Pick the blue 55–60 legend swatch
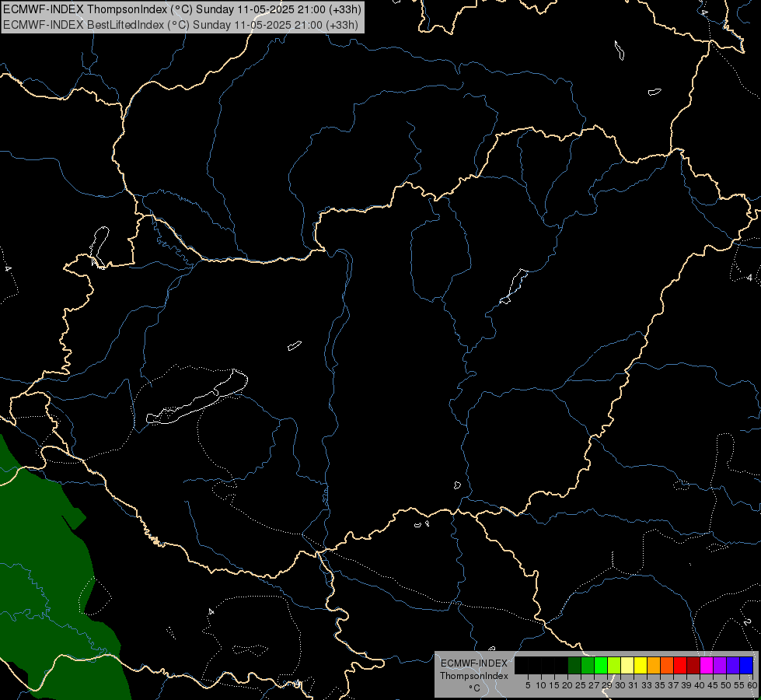Image resolution: width=761 pixels, height=700 pixels. (746, 666)
